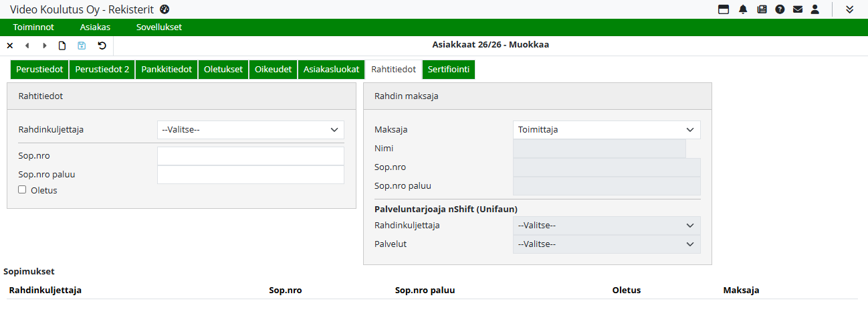
Task: Click the Sop.nro paluu field in Rahtitiedot
Action: coord(250,175)
